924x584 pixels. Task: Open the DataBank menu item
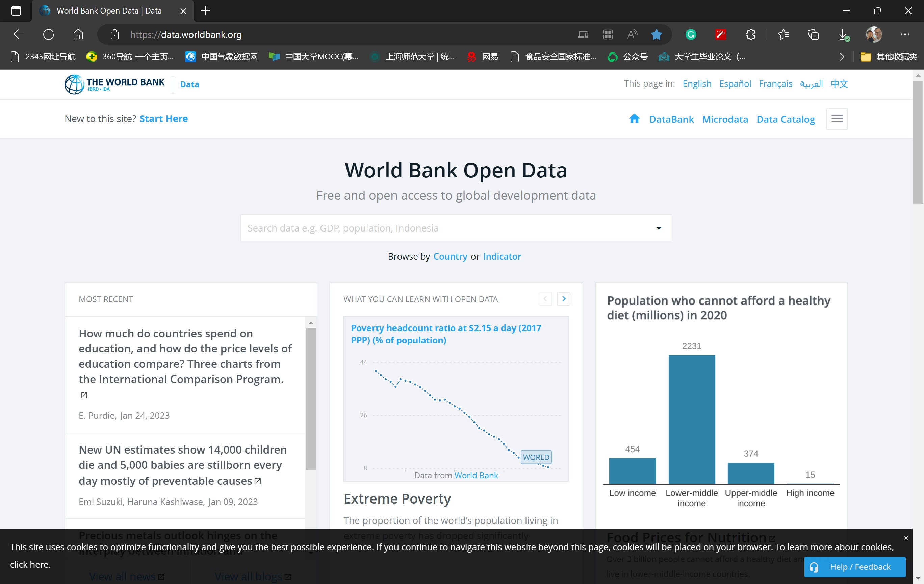click(671, 119)
